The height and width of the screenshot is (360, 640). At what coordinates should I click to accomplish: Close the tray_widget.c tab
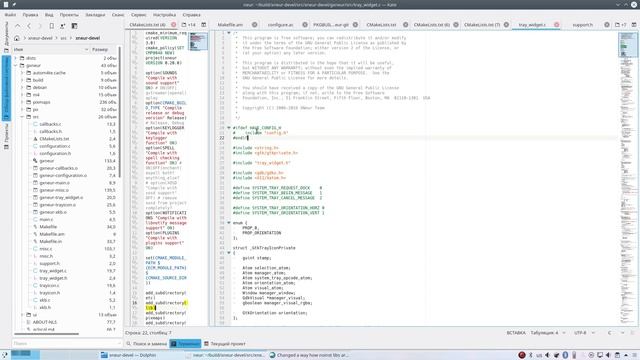(556, 25)
